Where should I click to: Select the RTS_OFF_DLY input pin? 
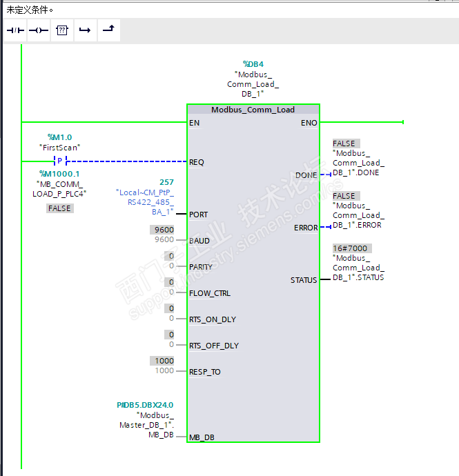coord(214,346)
